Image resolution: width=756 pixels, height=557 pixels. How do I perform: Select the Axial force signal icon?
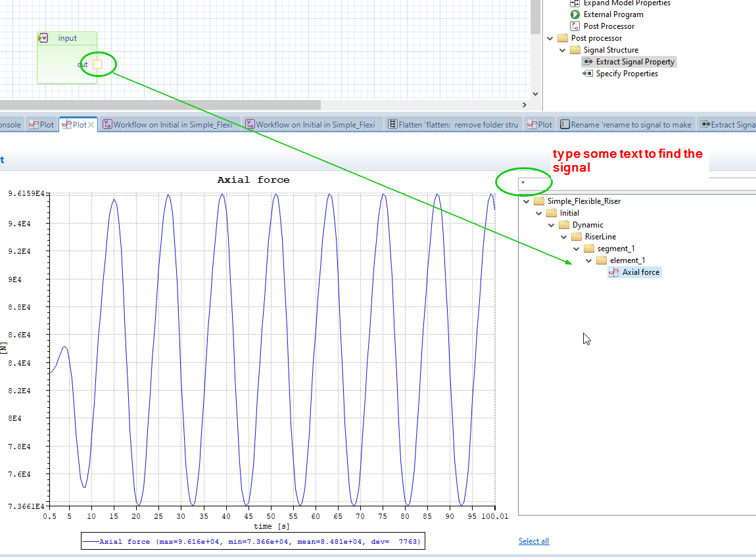point(614,272)
